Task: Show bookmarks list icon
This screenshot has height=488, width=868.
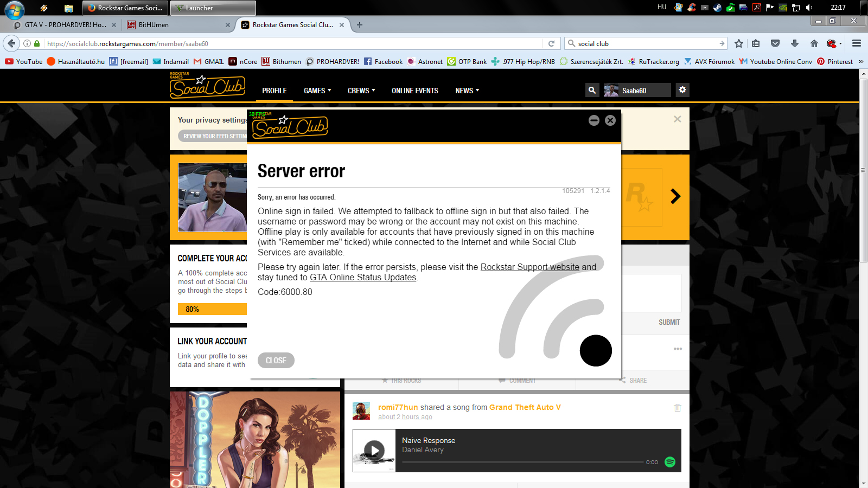Action: (756, 44)
